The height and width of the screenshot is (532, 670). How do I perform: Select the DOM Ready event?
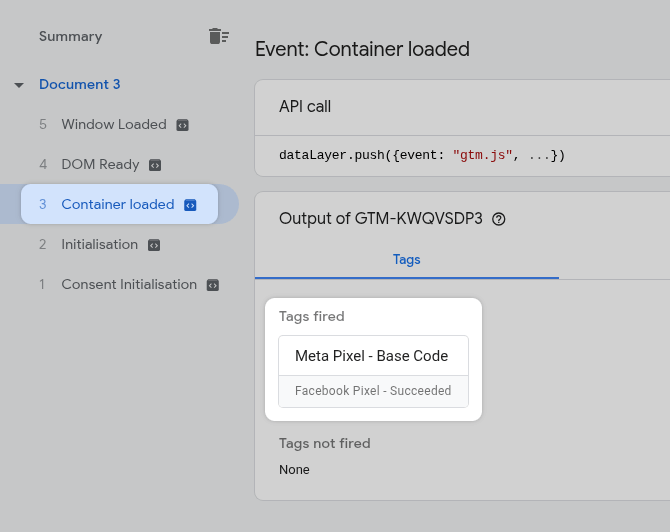point(100,164)
